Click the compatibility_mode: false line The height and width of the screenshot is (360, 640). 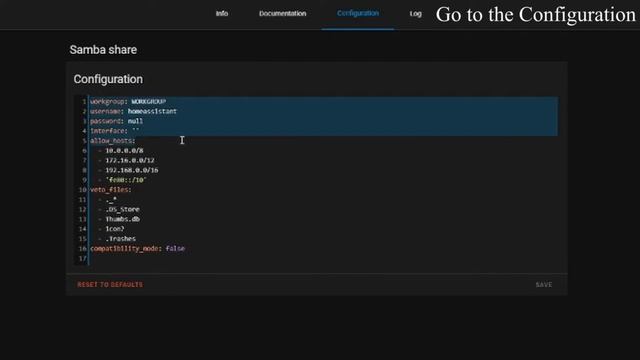coord(138,248)
